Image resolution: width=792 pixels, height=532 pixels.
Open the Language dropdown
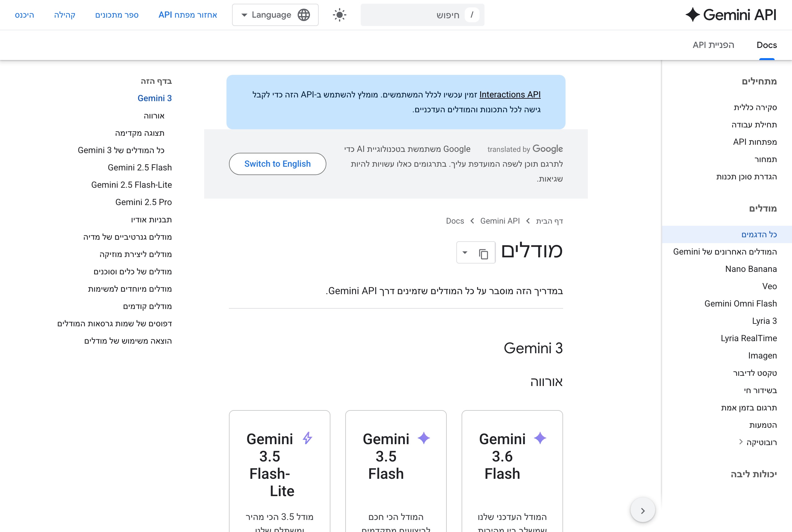[x=275, y=15]
